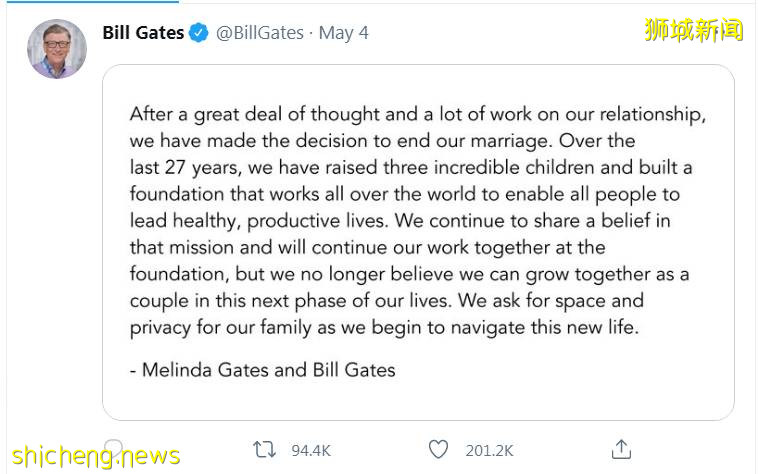The height and width of the screenshot is (474, 758).
Task: Click the 94.4K retweet count
Action: (311, 451)
